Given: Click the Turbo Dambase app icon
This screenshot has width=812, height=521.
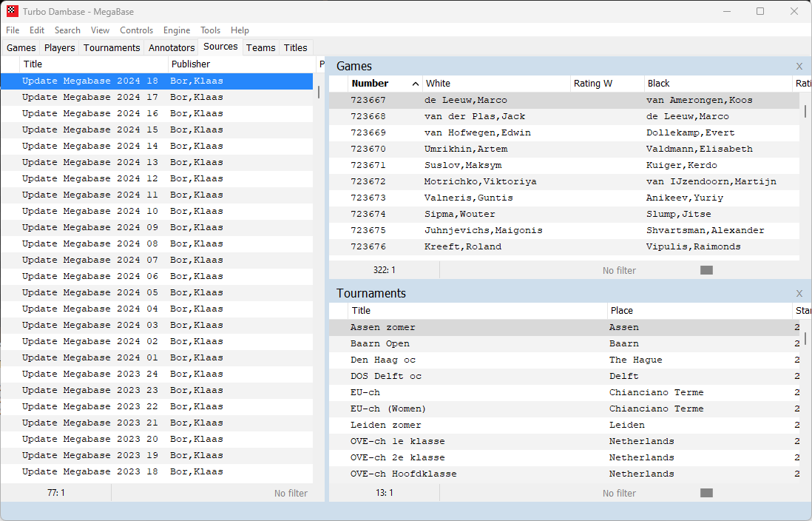Looking at the screenshot, I should pos(13,11).
